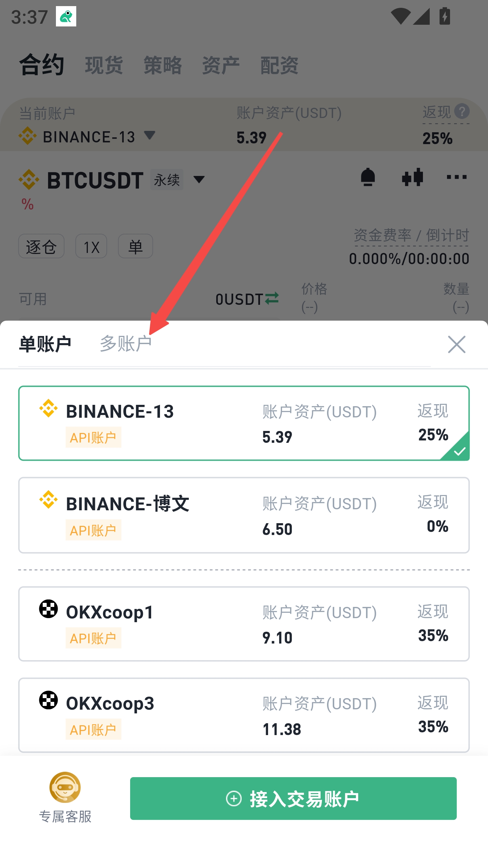Screen dimensions: 488x868
Task: Select the BINANCE-博文 account card
Action: click(x=244, y=515)
